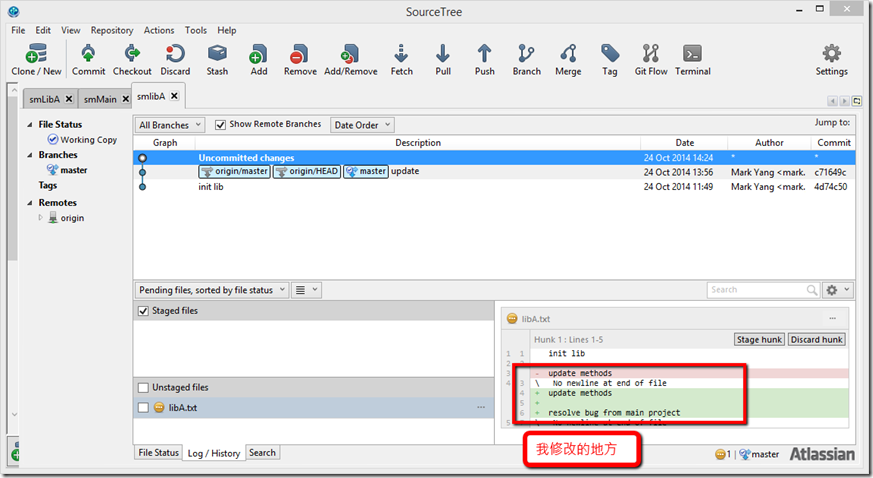Open the All Branches dropdown
The width and height of the screenshot is (873, 478).
click(x=170, y=125)
